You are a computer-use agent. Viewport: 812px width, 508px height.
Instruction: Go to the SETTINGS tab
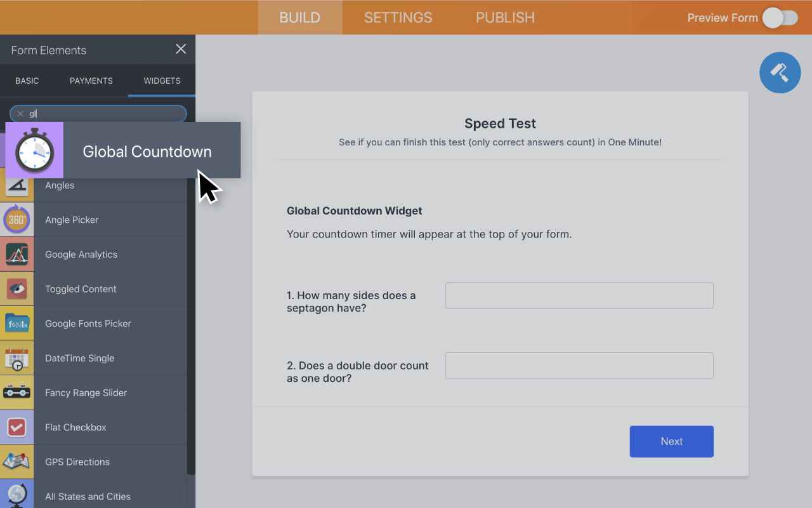(398, 18)
